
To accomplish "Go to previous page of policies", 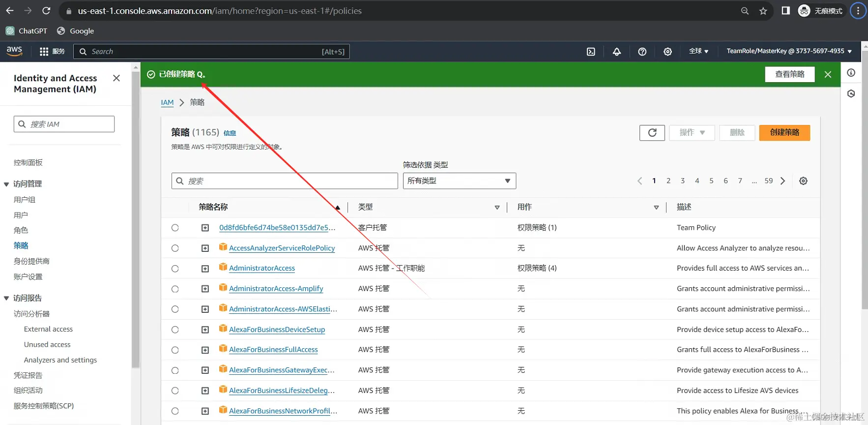I will pyautogui.click(x=639, y=181).
